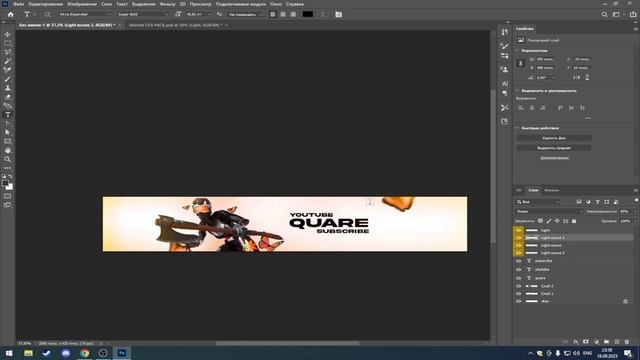The height and width of the screenshot is (360, 640).
Task: Open the Изображение menu
Action: point(82,4)
